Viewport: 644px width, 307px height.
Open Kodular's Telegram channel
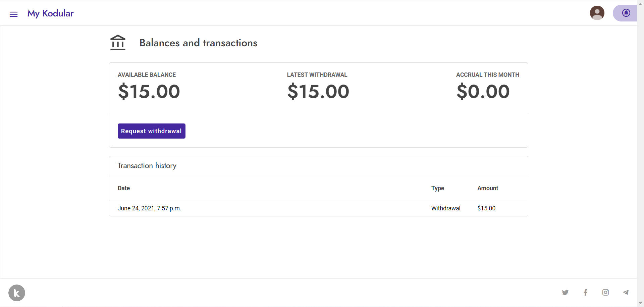coord(626,293)
